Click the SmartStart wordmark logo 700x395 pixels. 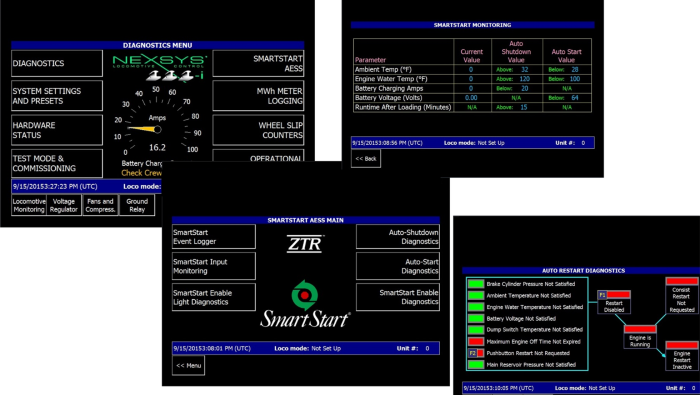coord(305,320)
